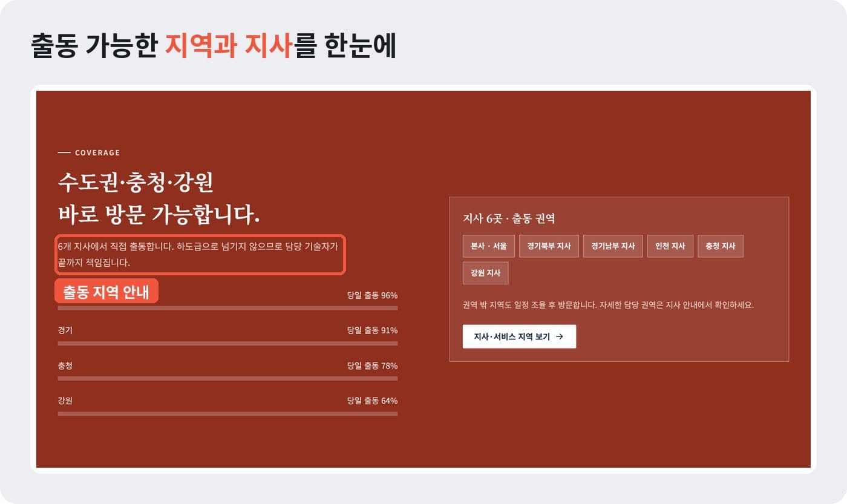
Task: Click the 충청 region label
Action: pyautogui.click(x=65, y=365)
